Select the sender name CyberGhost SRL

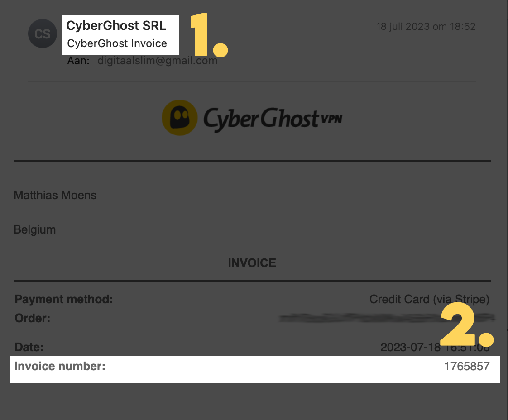tap(116, 26)
